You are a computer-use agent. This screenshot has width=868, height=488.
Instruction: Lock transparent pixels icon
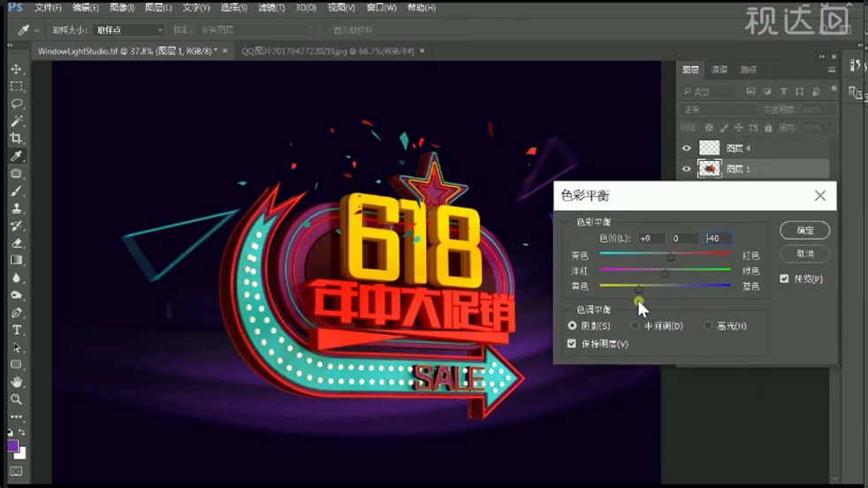click(709, 128)
